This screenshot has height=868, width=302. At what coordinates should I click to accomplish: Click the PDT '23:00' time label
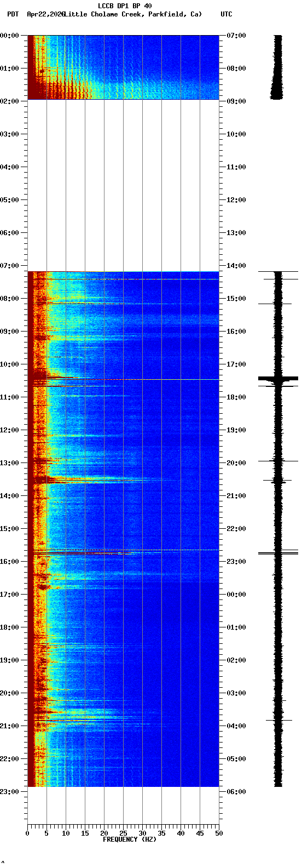9,792
